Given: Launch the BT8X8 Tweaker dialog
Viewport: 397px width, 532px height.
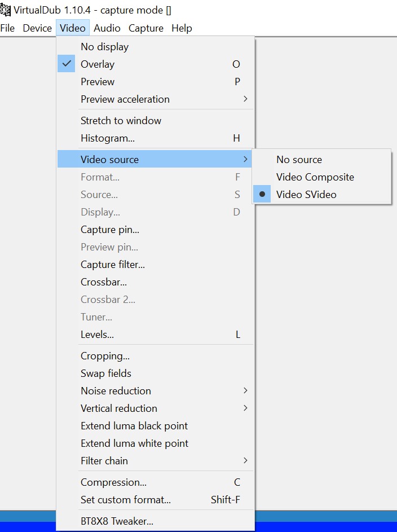Looking at the screenshot, I should pos(117,521).
